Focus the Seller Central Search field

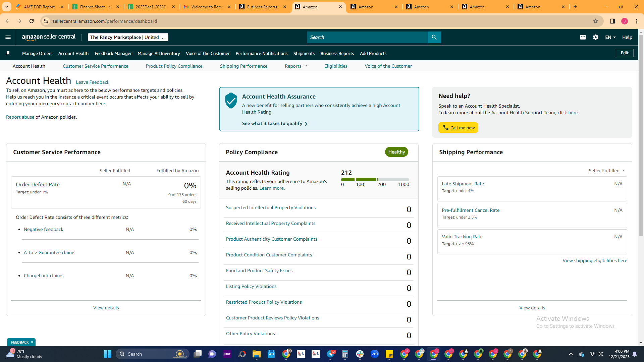pyautogui.click(x=367, y=37)
